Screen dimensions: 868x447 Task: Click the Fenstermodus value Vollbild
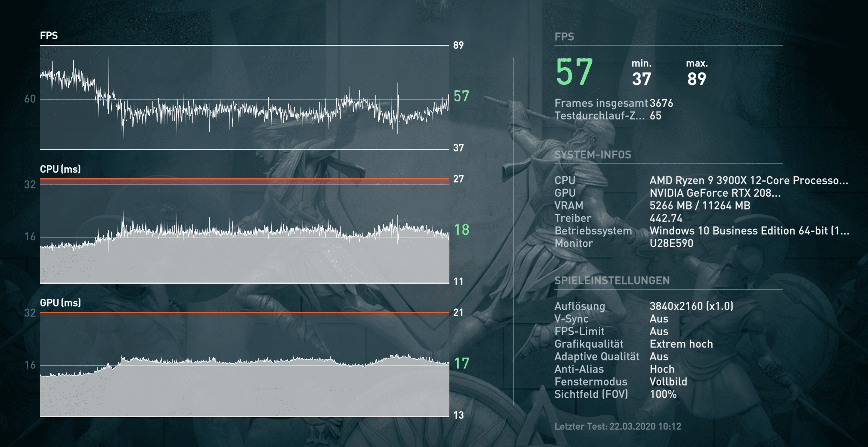[x=668, y=382]
